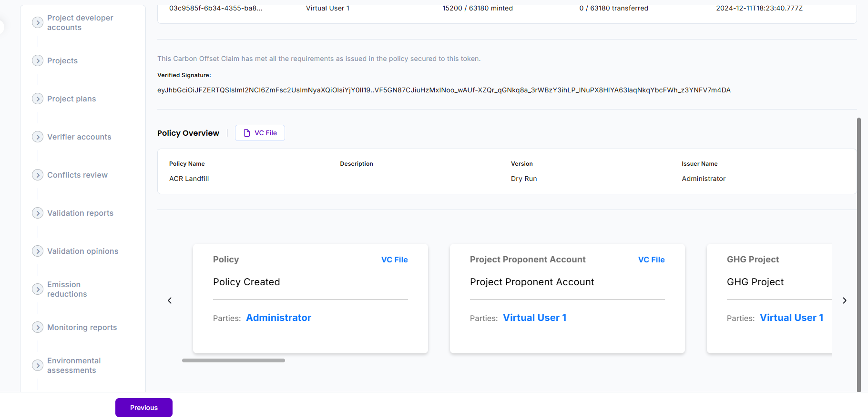Screen dimensions: 868x420
Task: Click Virtual User 1 in Project Proponent card
Action: (x=535, y=318)
